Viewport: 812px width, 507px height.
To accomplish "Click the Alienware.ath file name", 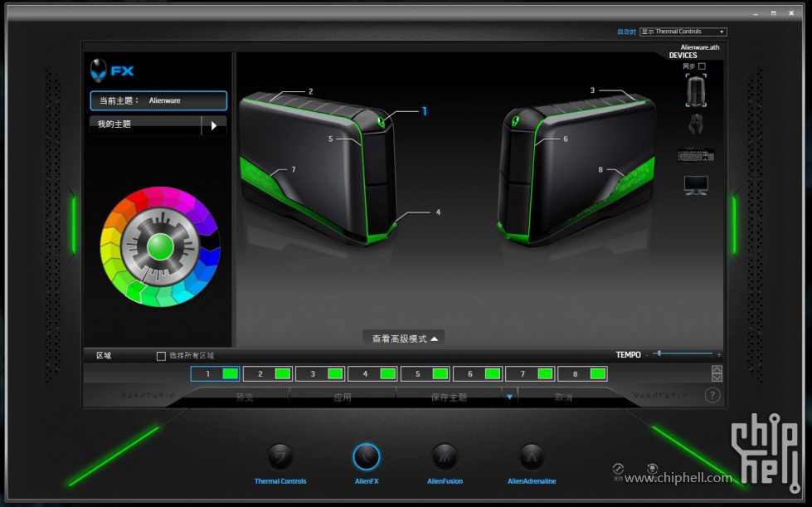I will click(x=700, y=47).
